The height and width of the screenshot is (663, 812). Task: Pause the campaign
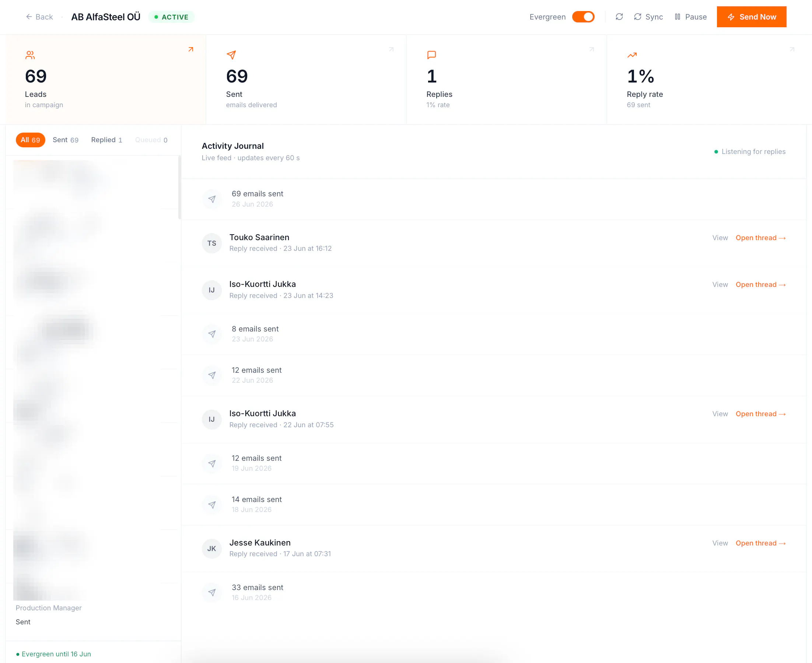pos(690,17)
